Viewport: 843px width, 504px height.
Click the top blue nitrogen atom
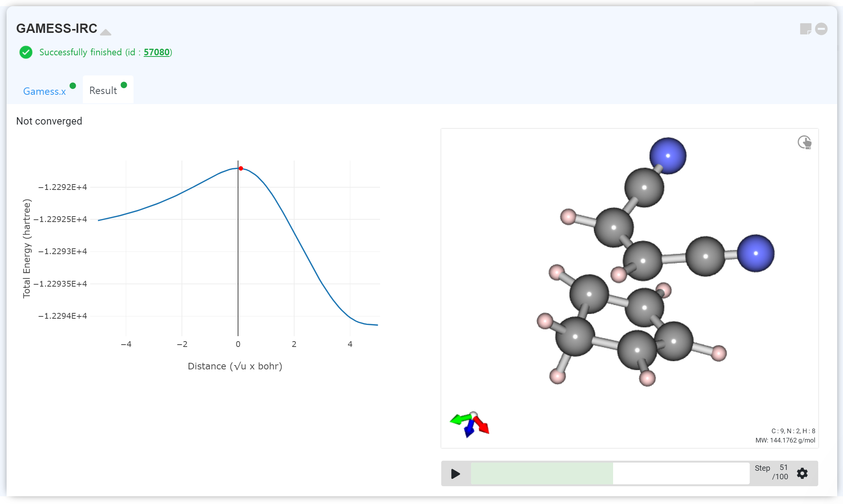click(668, 156)
